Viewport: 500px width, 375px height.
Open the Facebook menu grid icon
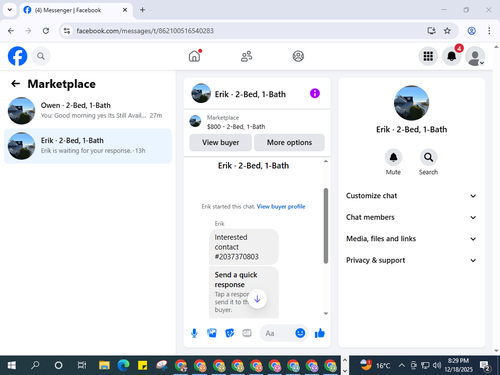tap(428, 56)
